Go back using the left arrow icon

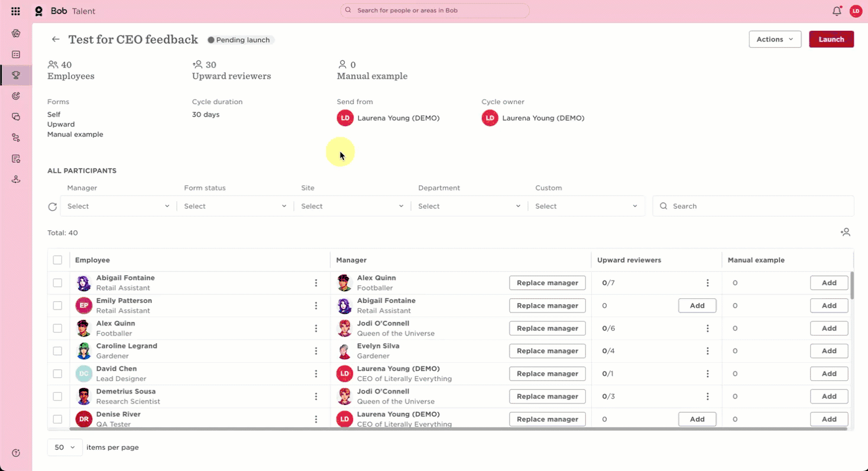click(x=56, y=39)
